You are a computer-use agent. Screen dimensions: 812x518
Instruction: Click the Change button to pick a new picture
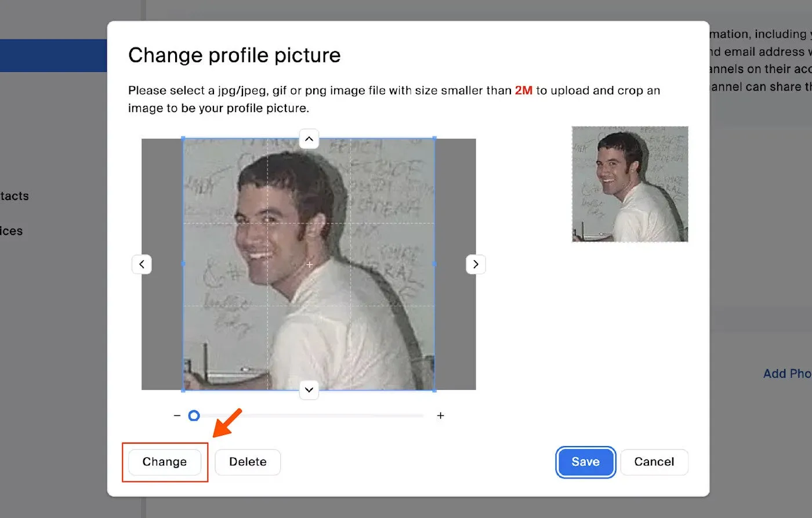[x=165, y=462]
